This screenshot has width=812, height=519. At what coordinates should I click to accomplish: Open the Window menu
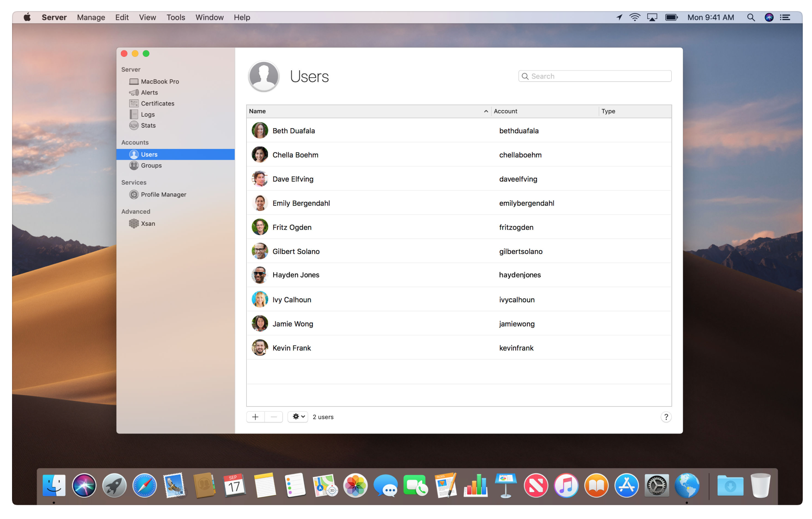pyautogui.click(x=210, y=17)
